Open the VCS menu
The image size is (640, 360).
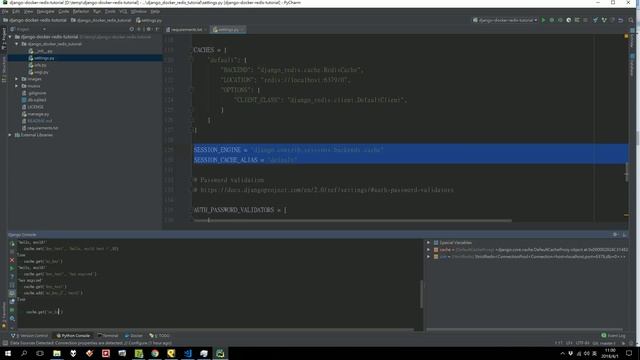point(123,11)
